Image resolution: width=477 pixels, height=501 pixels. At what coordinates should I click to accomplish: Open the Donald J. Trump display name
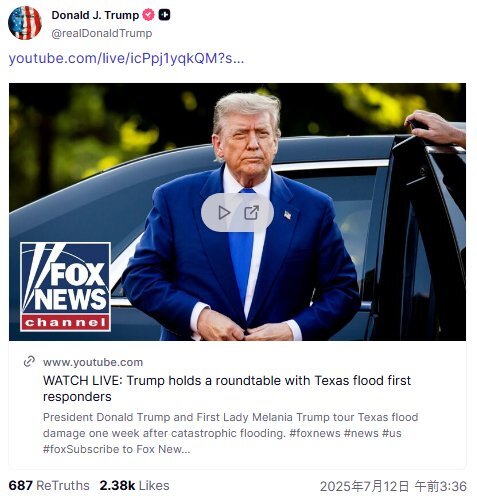click(95, 15)
